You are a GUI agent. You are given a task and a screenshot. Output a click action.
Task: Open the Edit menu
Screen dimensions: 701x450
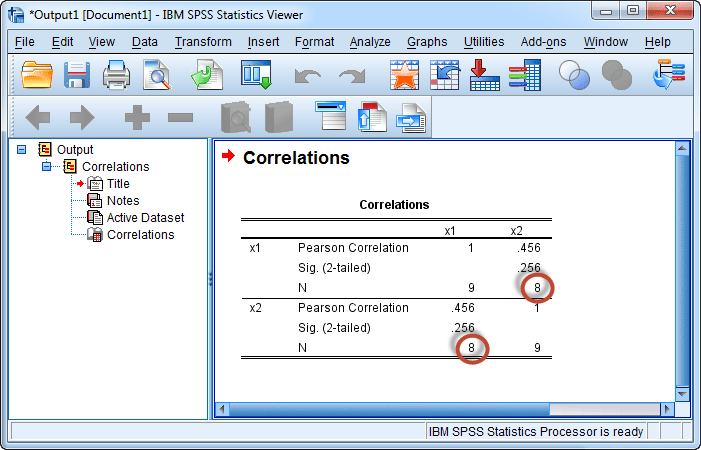click(x=62, y=42)
